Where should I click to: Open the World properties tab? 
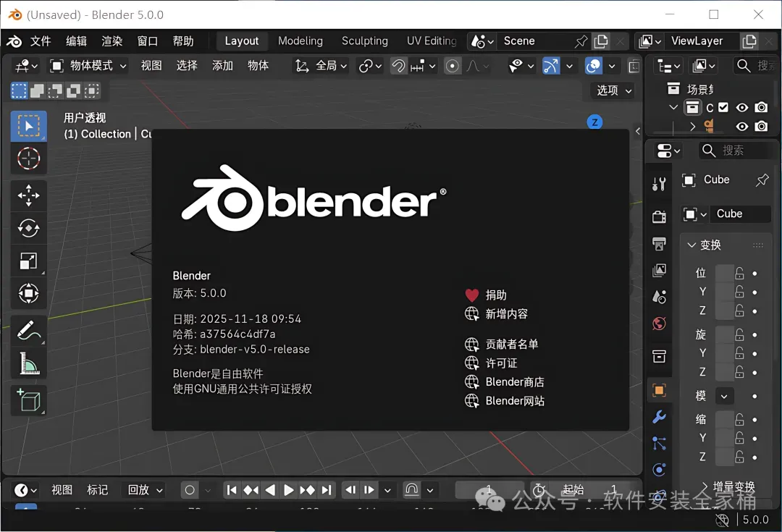(659, 324)
